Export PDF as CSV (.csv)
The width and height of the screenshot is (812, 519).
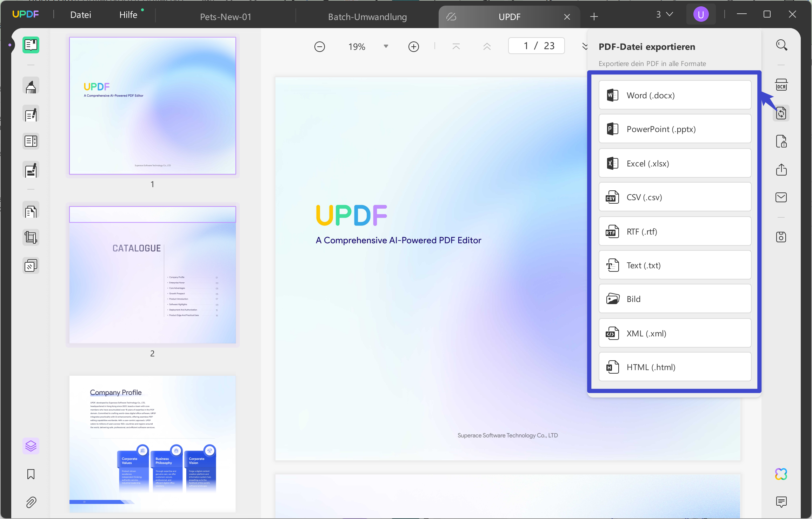pyautogui.click(x=675, y=197)
